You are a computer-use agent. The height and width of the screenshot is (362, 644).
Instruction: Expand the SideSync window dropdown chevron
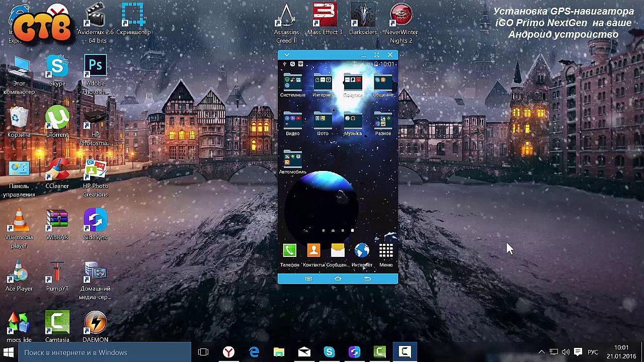click(287, 55)
